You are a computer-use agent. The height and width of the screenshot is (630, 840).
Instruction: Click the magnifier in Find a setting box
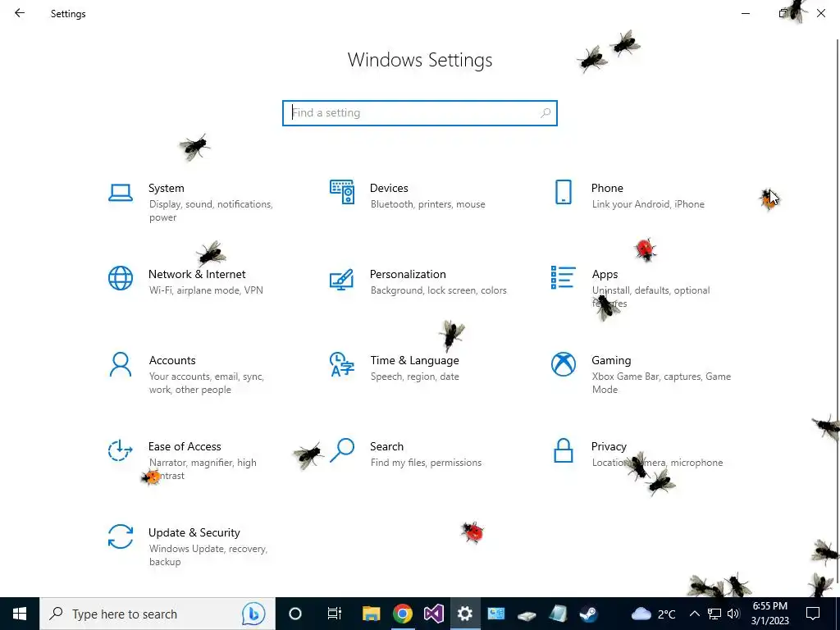click(x=546, y=113)
